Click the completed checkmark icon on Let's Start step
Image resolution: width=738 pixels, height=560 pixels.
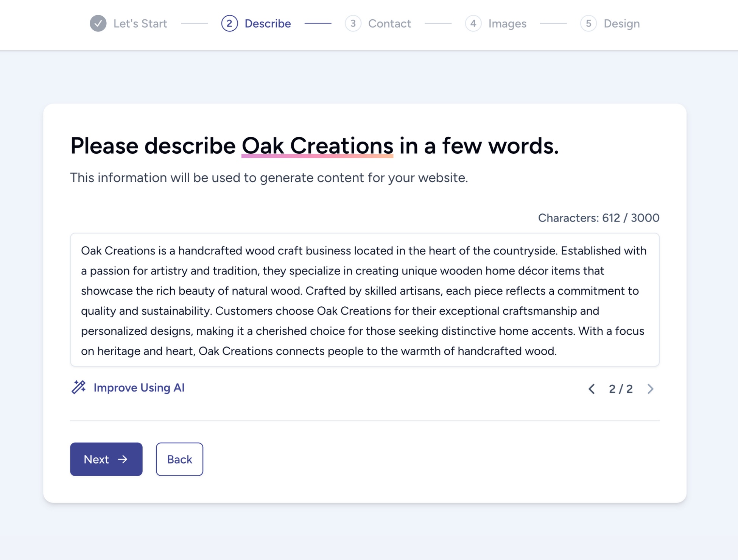click(x=98, y=23)
